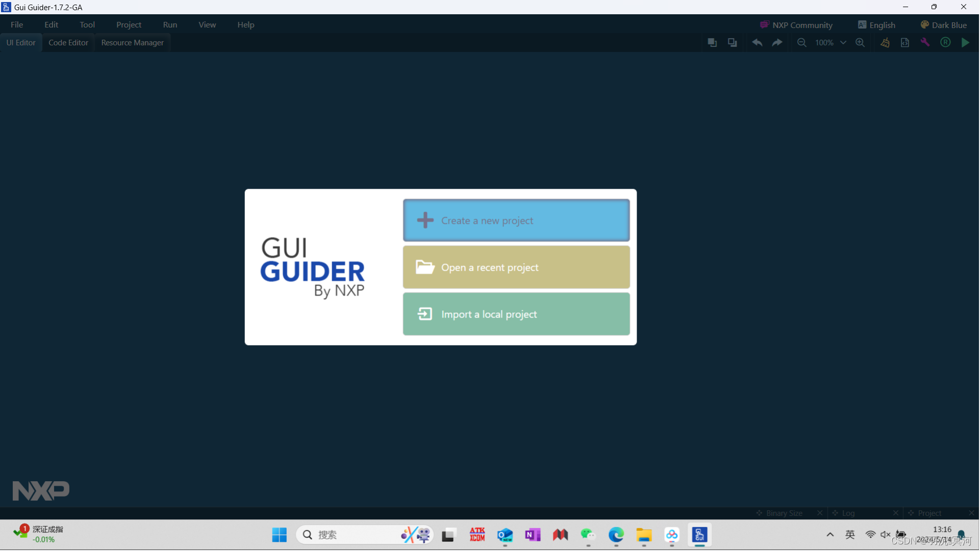Open the Project menu
This screenshot has height=551, width=980.
point(128,24)
